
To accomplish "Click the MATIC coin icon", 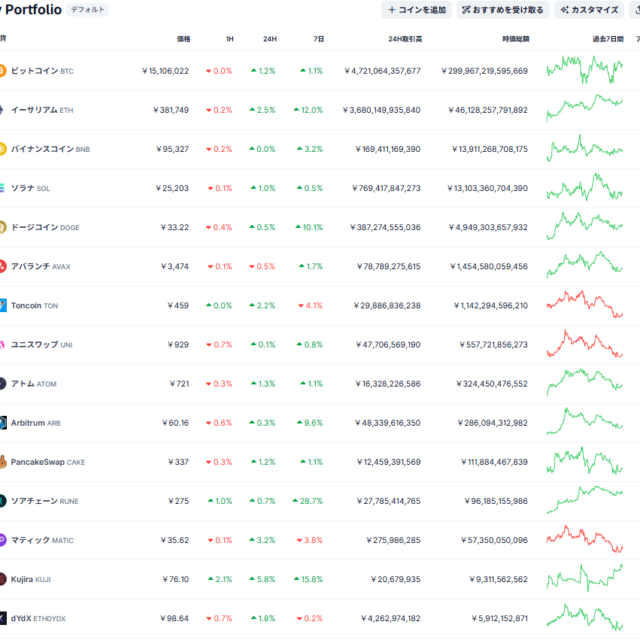I will tap(2, 540).
